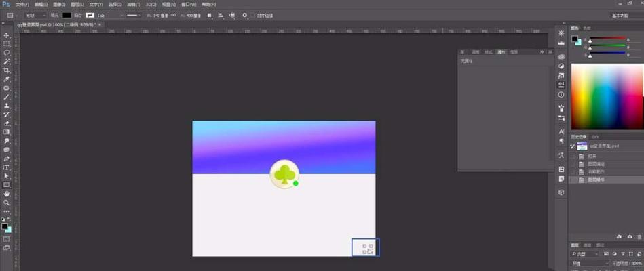
Task: Switch to the Swatches tab beside Color
Action: [x=586, y=28]
